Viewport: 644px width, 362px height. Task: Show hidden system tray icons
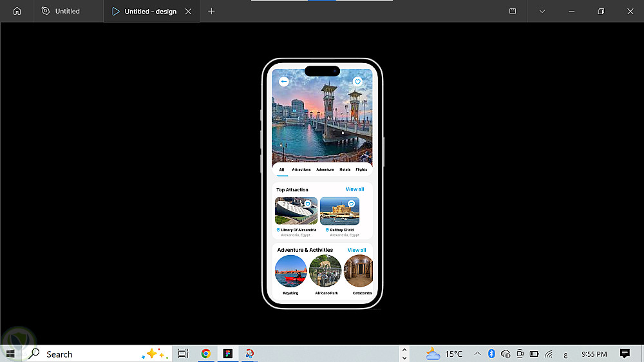(x=477, y=354)
